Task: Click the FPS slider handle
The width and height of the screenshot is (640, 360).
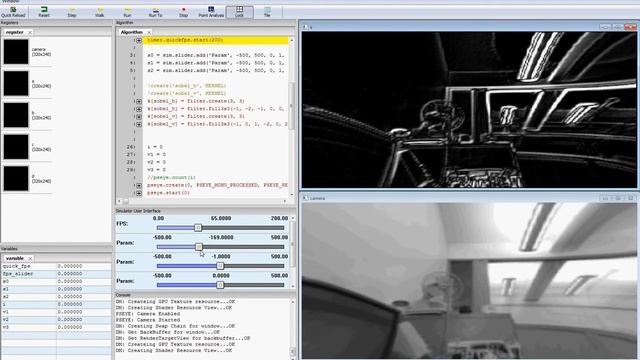Action: tap(198, 228)
